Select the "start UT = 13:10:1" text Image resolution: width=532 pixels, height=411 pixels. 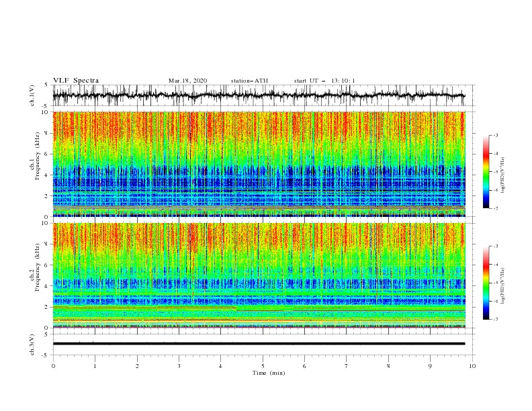pyautogui.click(x=324, y=81)
